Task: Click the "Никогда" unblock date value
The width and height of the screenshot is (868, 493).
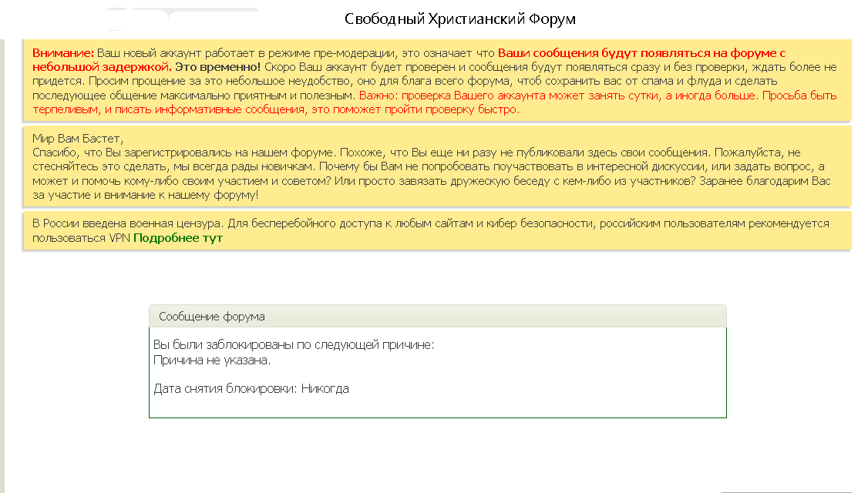Action: point(325,389)
